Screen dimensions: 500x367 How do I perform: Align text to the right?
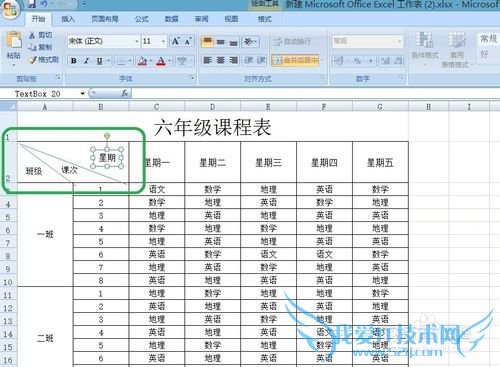click(x=233, y=60)
